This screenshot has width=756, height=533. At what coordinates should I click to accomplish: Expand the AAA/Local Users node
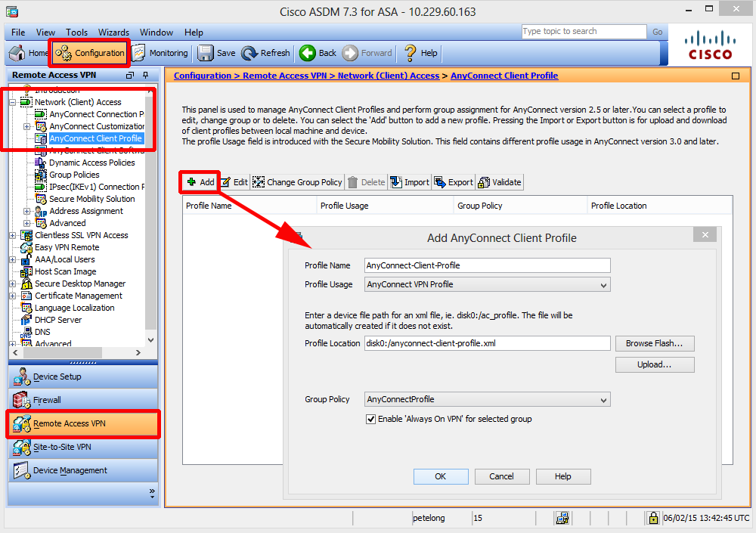(13, 259)
